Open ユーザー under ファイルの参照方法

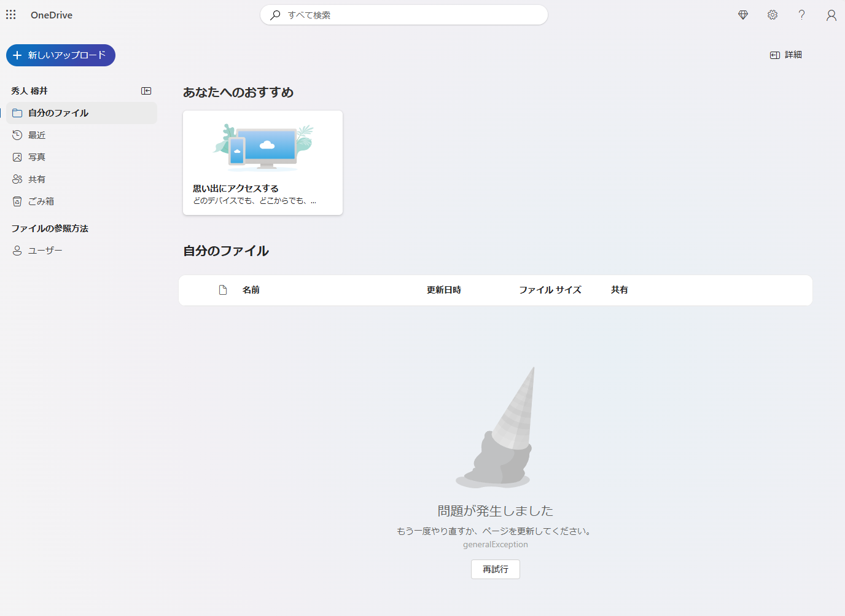click(44, 250)
